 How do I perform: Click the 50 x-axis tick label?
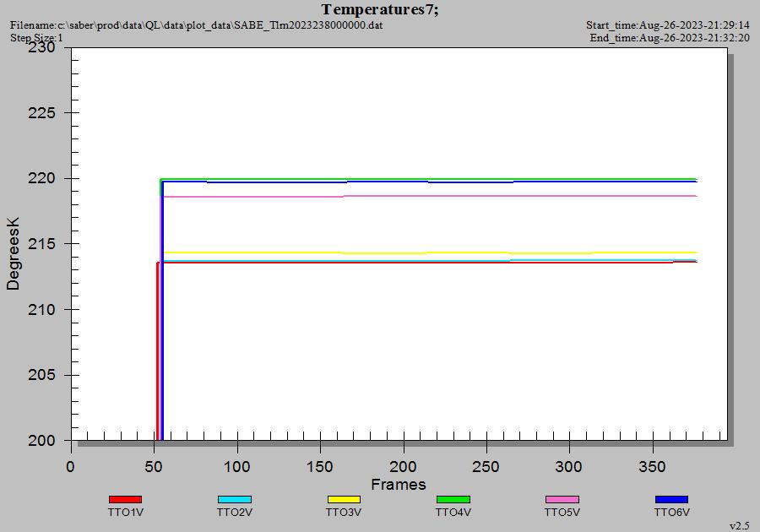coord(154,467)
